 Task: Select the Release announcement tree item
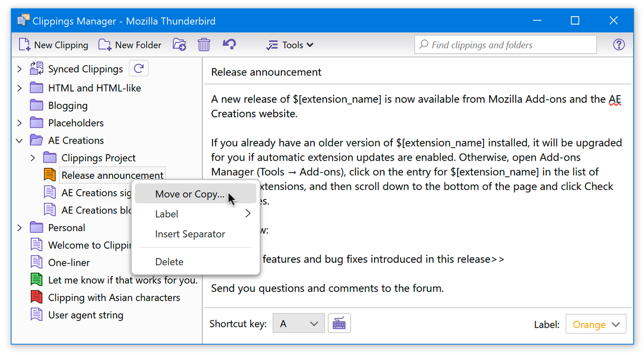112,175
